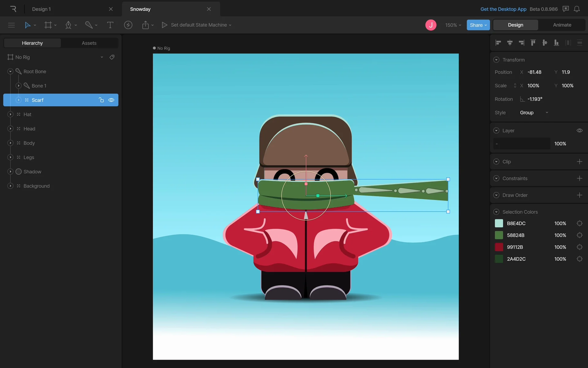Switch to Animate mode
Viewport: 588px width, 368px height.
(x=562, y=25)
